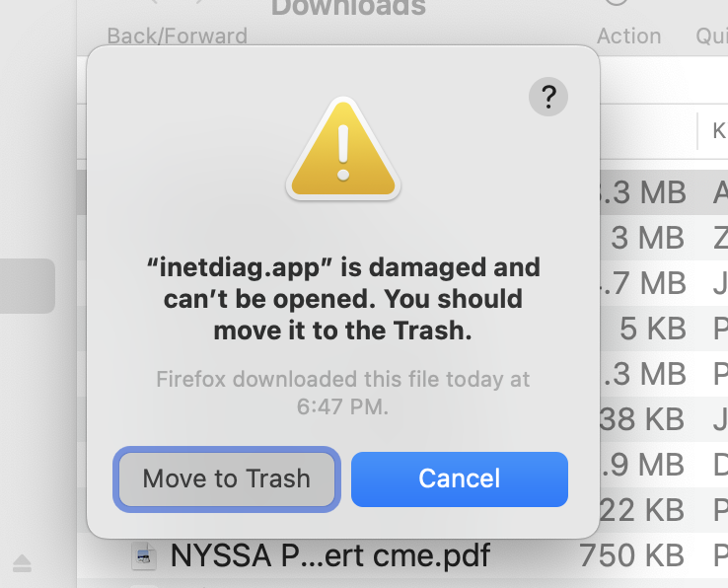This screenshot has height=588, width=728.
Task: Cancel the damaged app dialog
Action: (459, 478)
